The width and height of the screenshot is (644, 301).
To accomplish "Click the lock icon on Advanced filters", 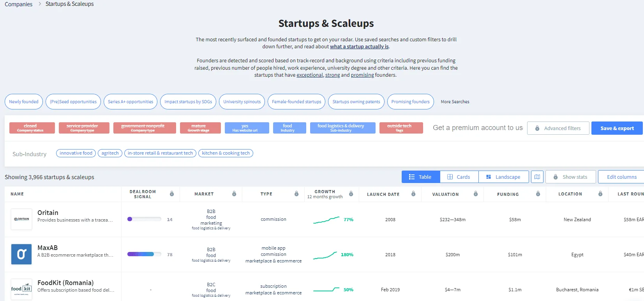I will click(x=538, y=128).
